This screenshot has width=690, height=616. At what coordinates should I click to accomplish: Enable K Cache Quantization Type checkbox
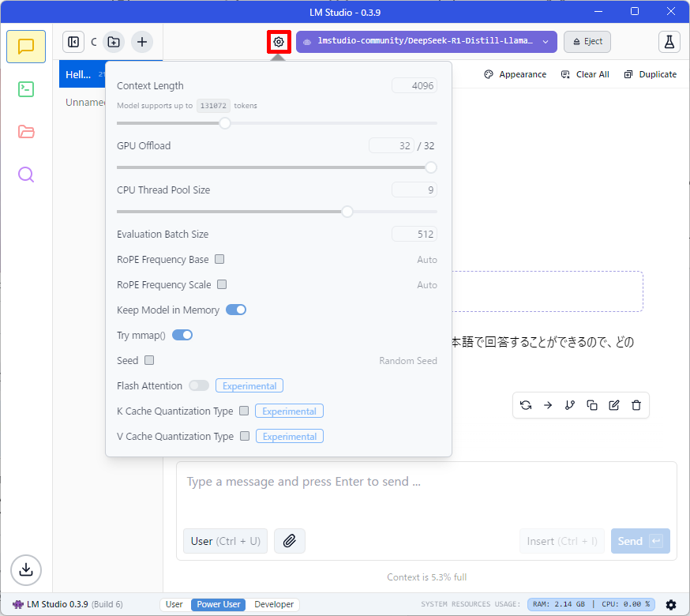point(244,411)
